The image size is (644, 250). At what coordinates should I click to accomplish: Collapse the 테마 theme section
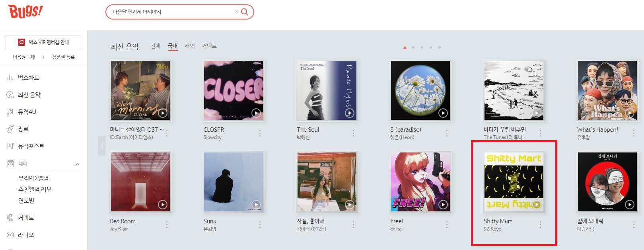click(x=77, y=164)
